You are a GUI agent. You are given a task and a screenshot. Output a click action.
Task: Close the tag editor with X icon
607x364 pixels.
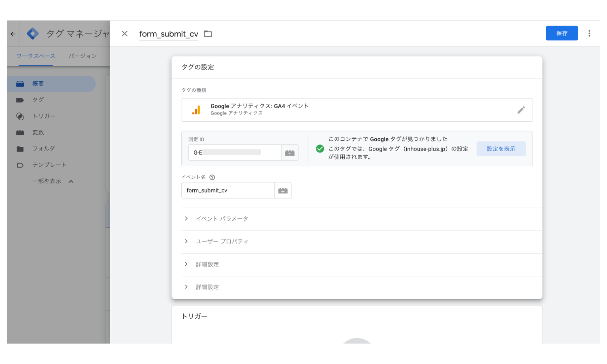125,34
